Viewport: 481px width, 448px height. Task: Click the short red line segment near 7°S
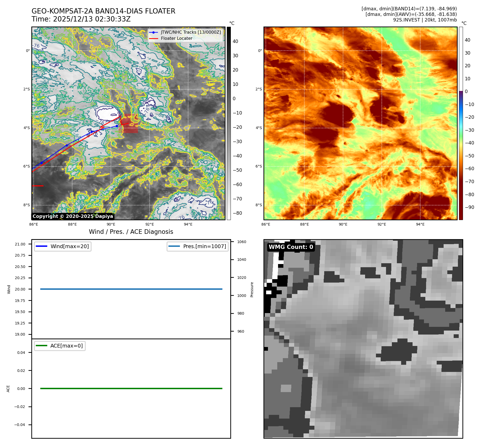38,186
